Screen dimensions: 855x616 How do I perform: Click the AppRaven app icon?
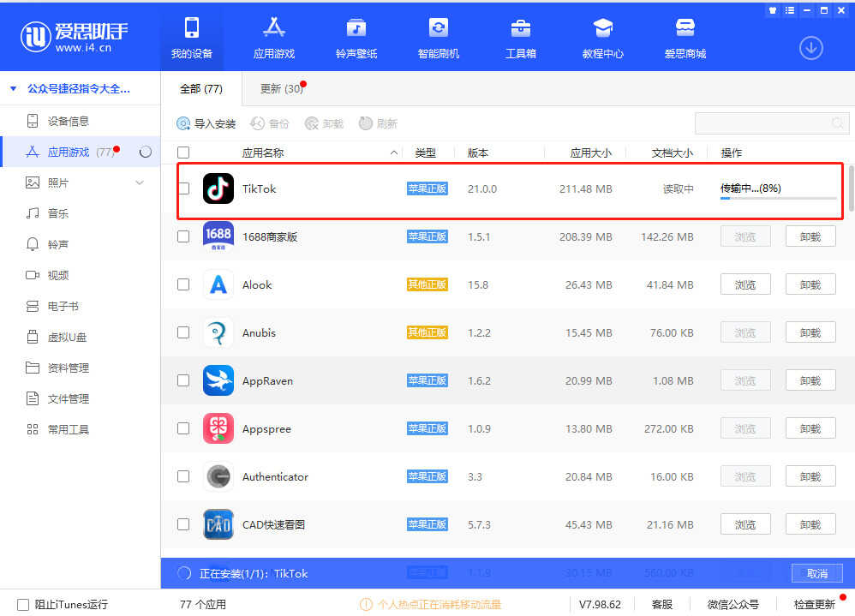click(218, 380)
